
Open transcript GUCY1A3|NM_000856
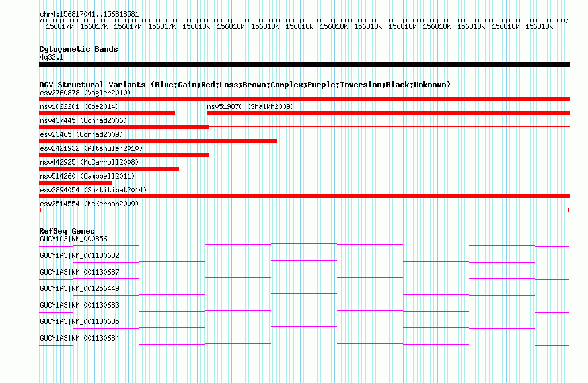coord(73,239)
